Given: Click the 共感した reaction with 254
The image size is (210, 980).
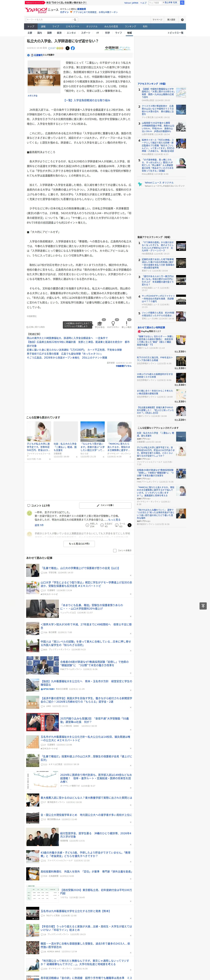Looking at the screenshot, I should point(92,525).
